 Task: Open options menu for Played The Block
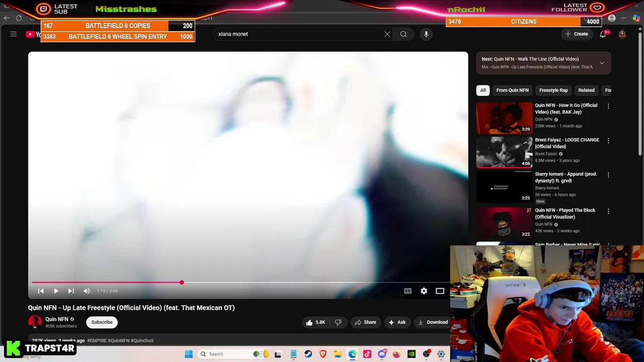[x=608, y=211]
